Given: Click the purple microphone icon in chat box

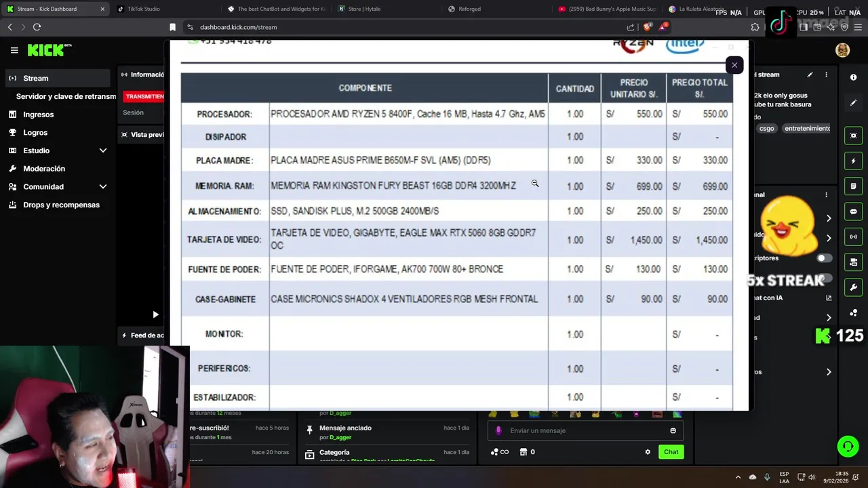Looking at the screenshot, I should coord(498,430).
